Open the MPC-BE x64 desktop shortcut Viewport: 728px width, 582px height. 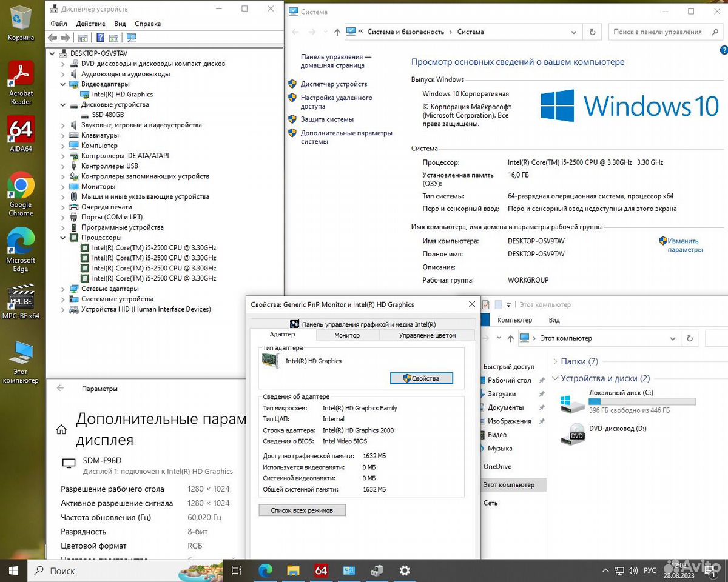[21, 301]
